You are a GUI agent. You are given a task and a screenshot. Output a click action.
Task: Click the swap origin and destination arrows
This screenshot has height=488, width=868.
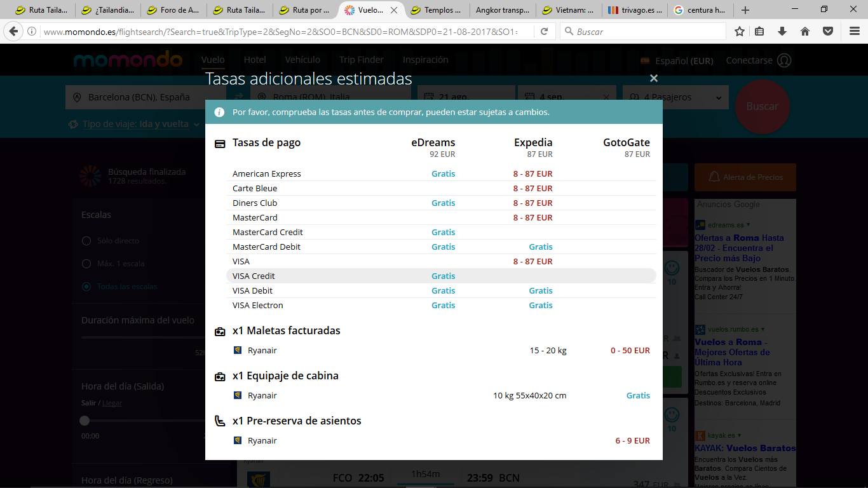click(x=239, y=97)
